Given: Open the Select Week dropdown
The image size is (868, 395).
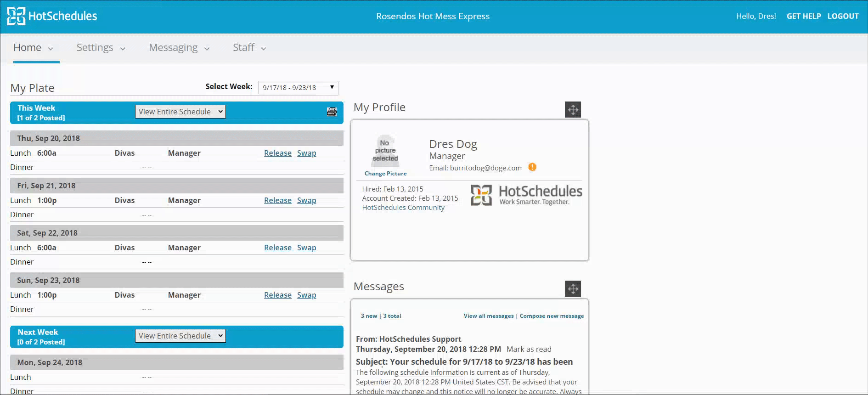Looking at the screenshot, I should pyautogui.click(x=298, y=87).
